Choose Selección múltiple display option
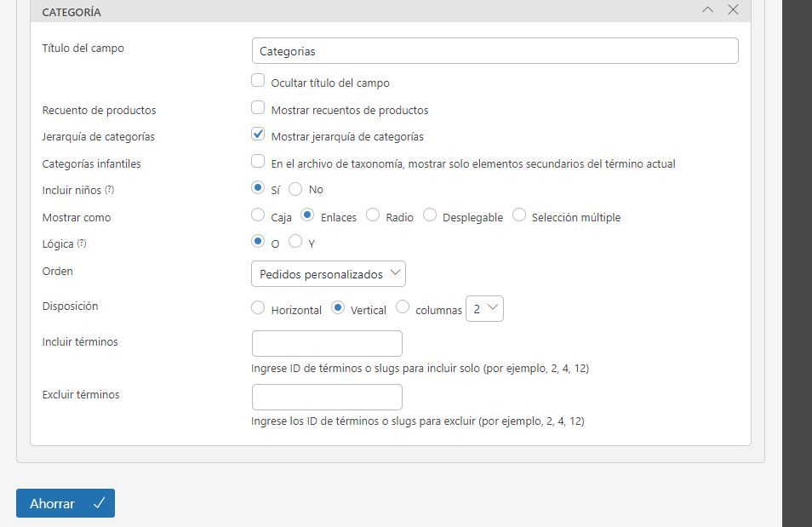The height and width of the screenshot is (527, 812). [519, 215]
